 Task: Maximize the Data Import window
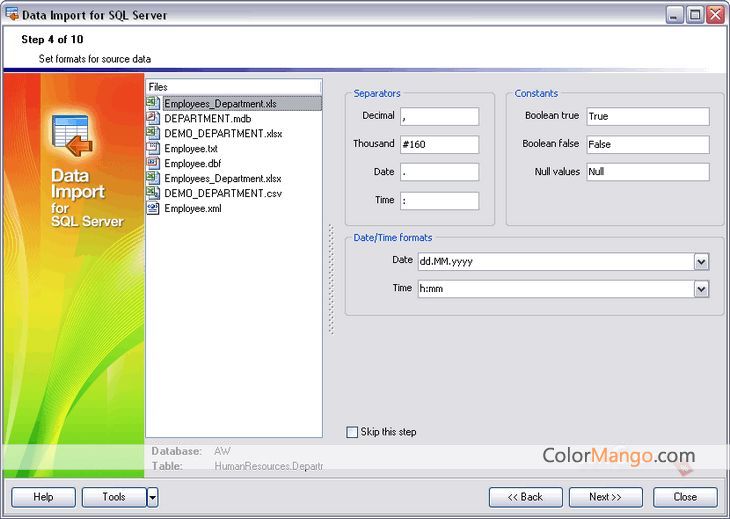point(695,15)
